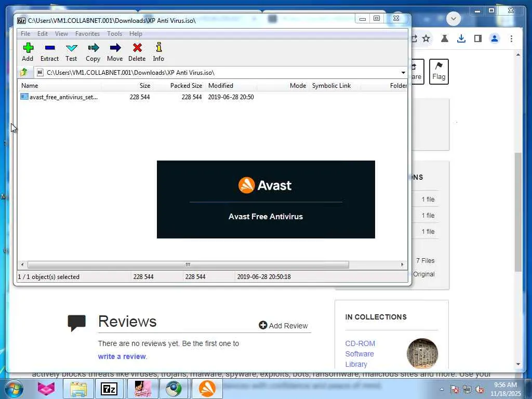The width and height of the screenshot is (532, 399).
Task: Choose the Move toolbar icon
Action: 115,52
